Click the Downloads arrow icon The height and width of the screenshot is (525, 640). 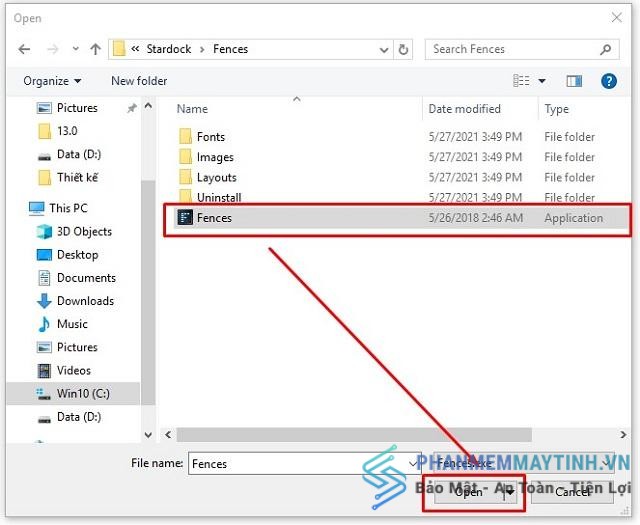pos(44,301)
